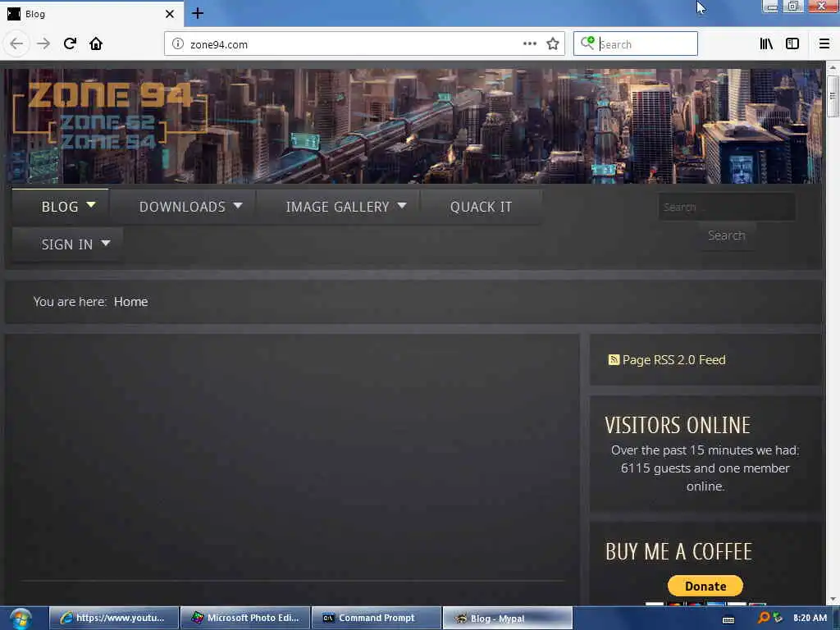Open the browser home page
The height and width of the screenshot is (630, 840).
[96, 43]
